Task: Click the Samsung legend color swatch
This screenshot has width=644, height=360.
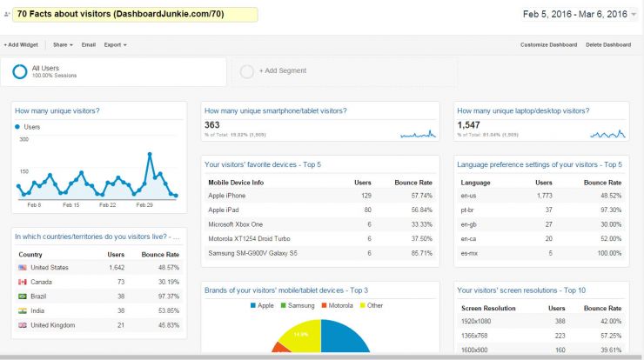Action: point(284,305)
